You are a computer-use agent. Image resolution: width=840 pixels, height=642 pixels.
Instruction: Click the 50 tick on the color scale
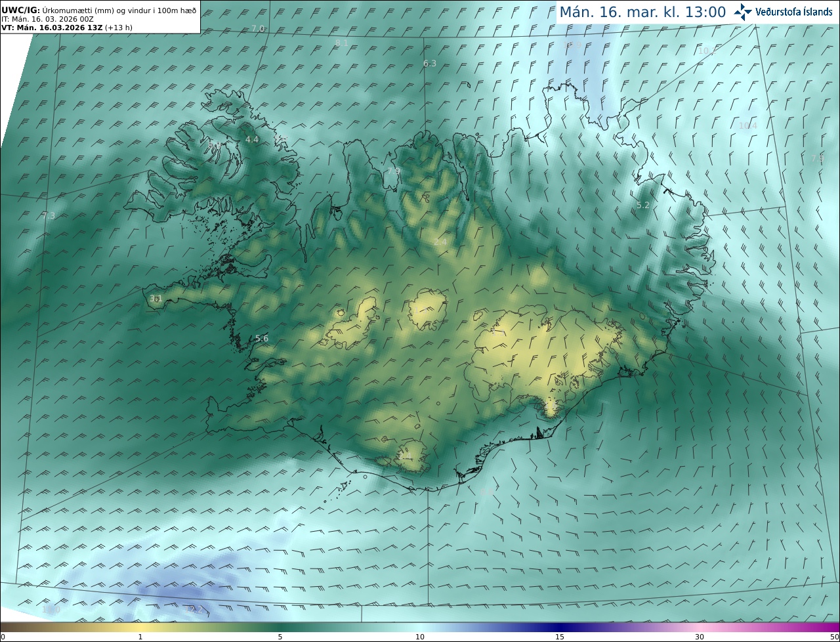pos(834,637)
